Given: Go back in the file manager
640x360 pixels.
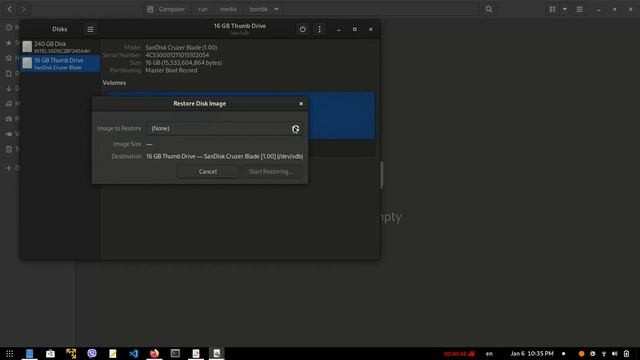Looking at the screenshot, I should pyautogui.click(x=10, y=9).
